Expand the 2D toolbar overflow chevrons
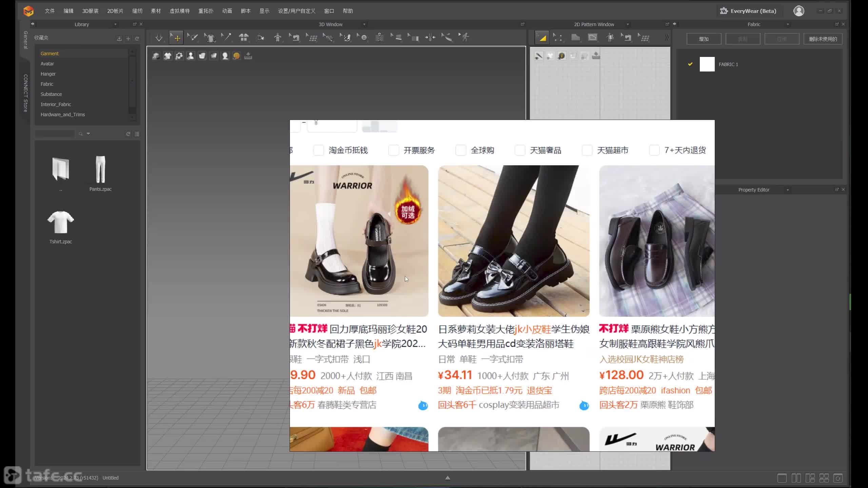868x488 pixels. coord(667,38)
